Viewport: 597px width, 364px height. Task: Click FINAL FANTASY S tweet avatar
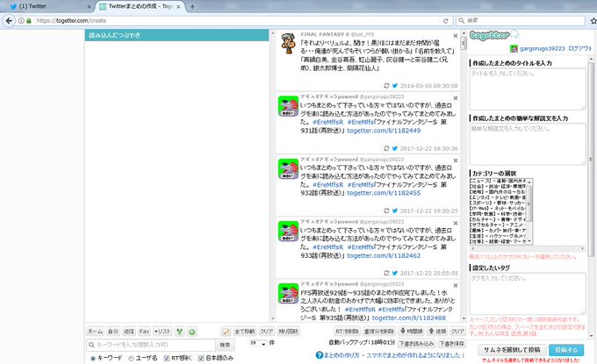[x=288, y=43]
